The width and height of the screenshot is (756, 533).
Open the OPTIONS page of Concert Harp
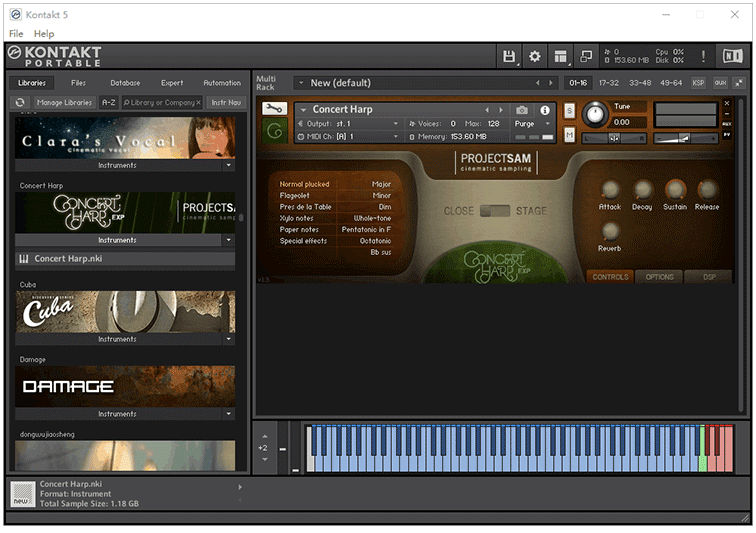659,277
